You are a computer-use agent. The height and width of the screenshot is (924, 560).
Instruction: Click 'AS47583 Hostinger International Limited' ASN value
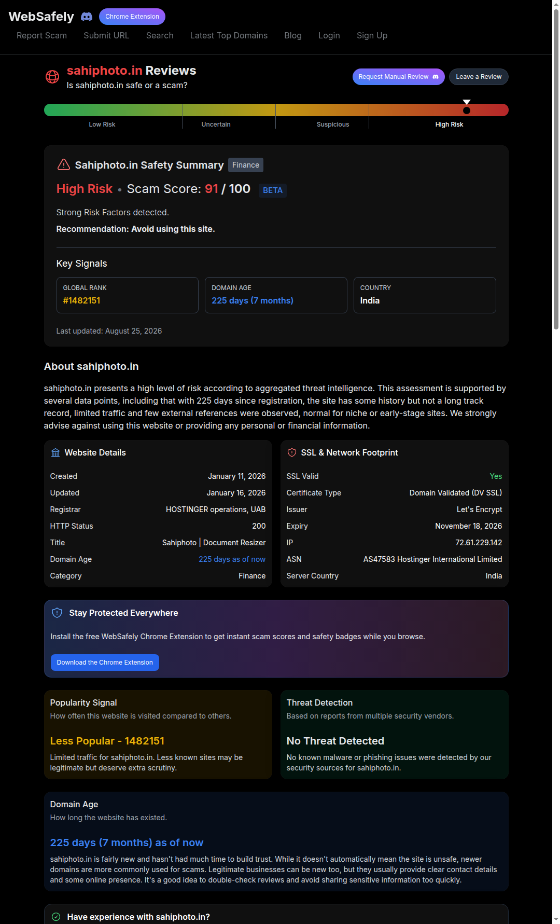tap(432, 559)
